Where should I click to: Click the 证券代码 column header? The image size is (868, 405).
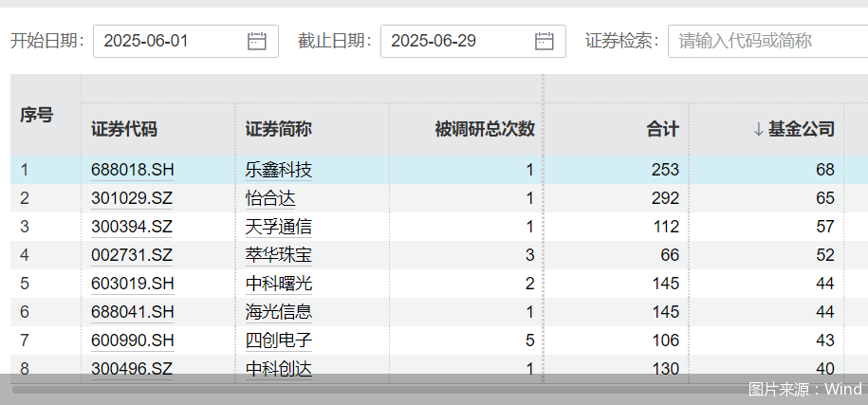124,130
